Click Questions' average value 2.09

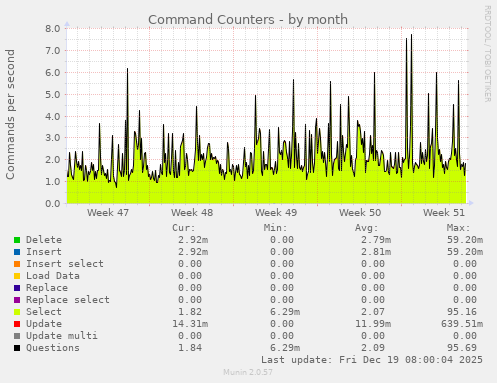click(x=373, y=348)
